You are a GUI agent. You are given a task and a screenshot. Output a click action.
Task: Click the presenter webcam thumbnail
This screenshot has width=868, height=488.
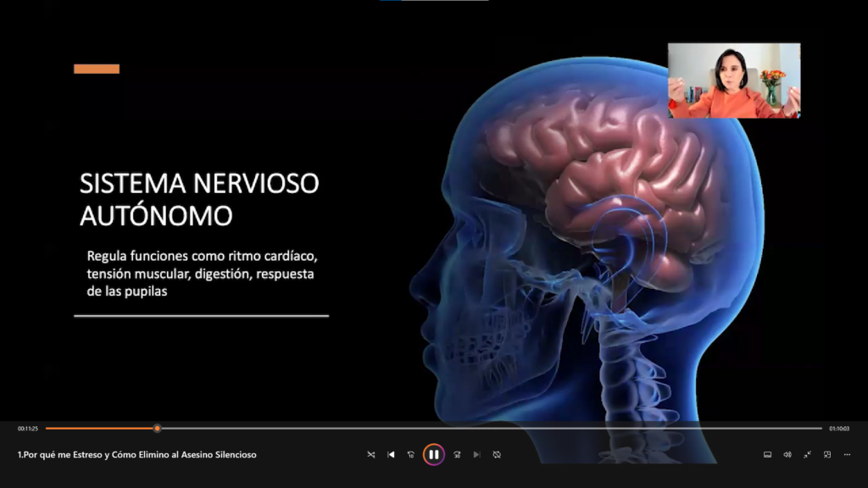[733, 80]
